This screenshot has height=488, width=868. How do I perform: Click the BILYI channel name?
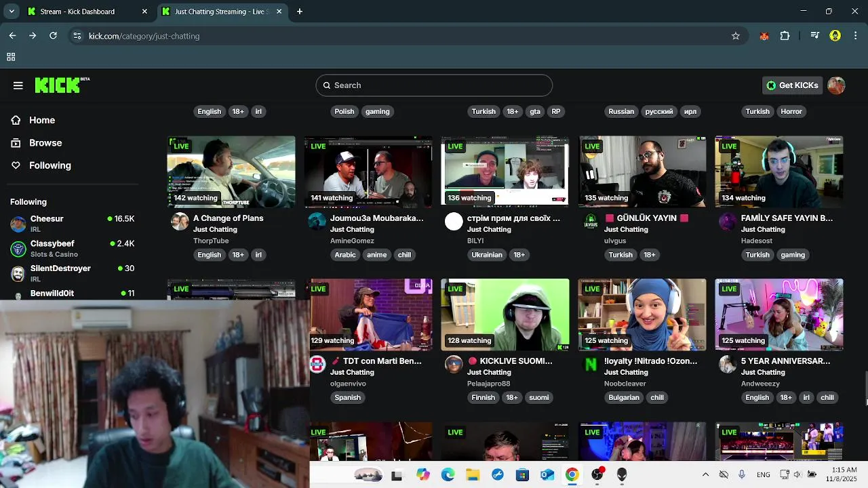click(475, 241)
